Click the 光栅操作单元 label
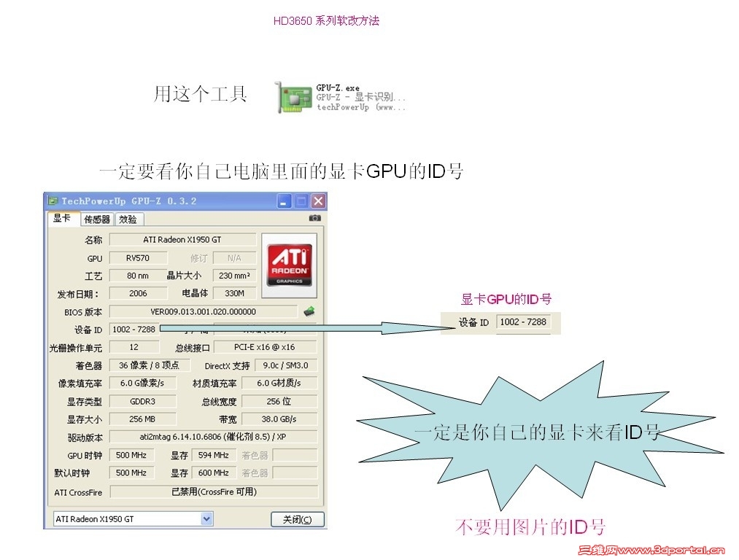The width and height of the screenshot is (739, 560). point(76,348)
